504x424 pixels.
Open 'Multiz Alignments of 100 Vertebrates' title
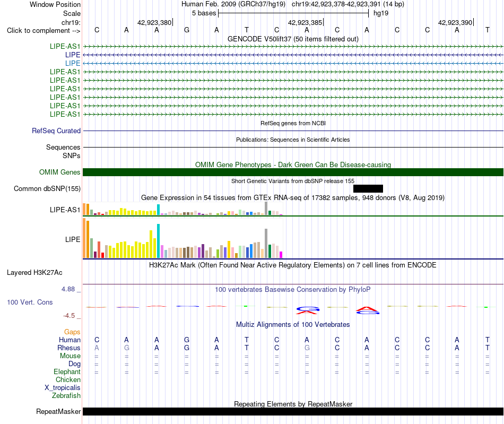pyautogui.click(x=293, y=325)
